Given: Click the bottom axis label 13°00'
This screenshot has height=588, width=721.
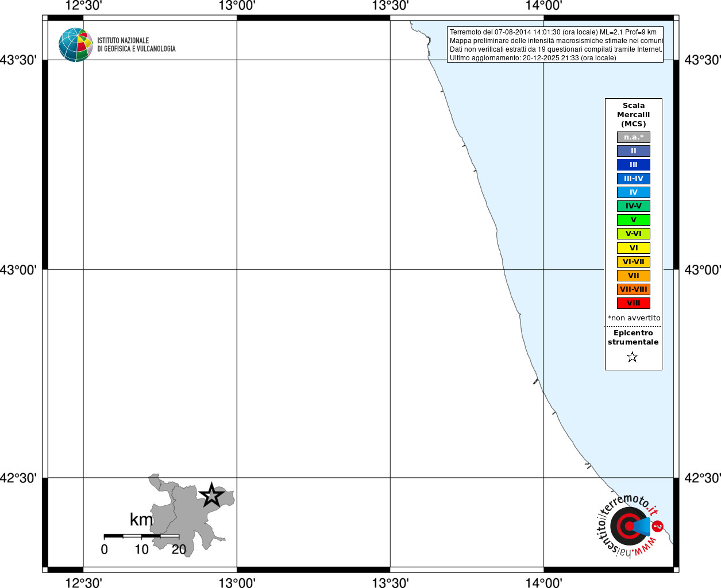Looking at the screenshot, I should (237, 582).
